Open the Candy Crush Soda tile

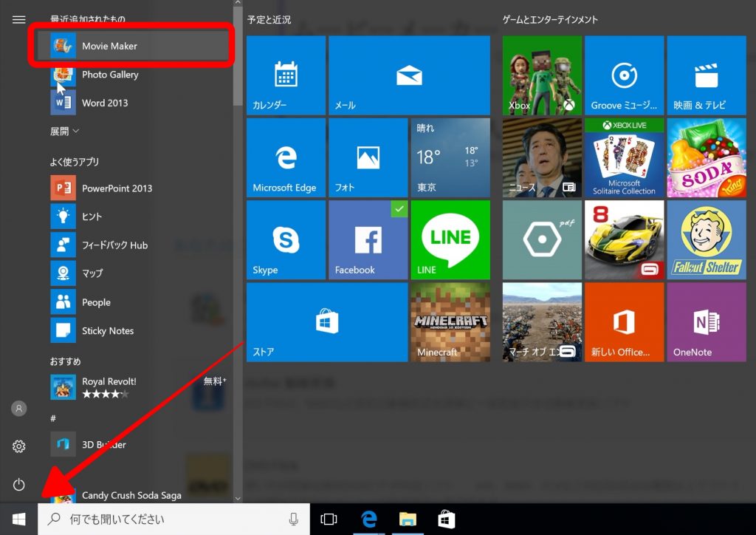707,157
